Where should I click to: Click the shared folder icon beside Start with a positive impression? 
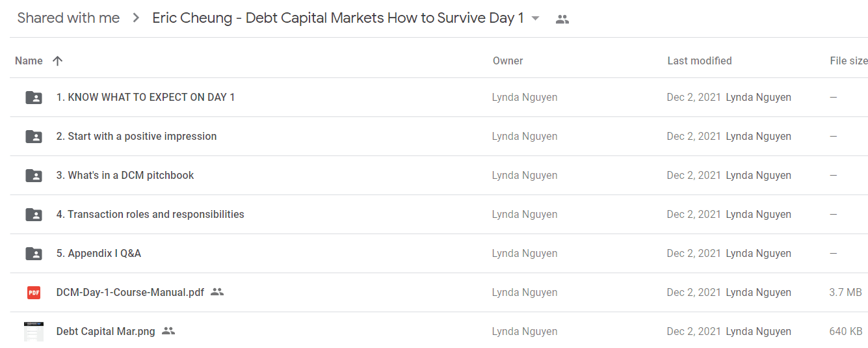(x=34, y=137)
